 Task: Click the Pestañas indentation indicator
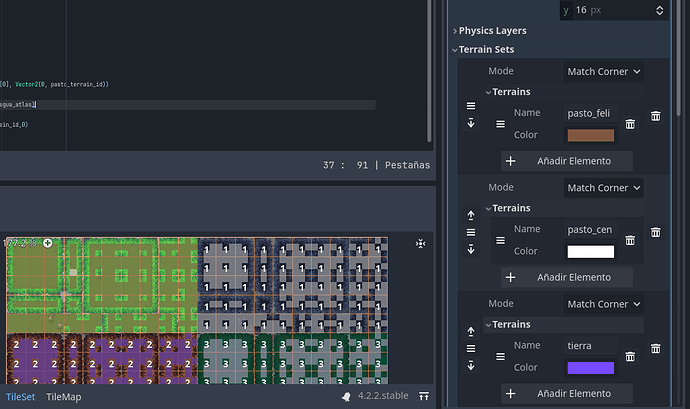[x=407, y=165]
